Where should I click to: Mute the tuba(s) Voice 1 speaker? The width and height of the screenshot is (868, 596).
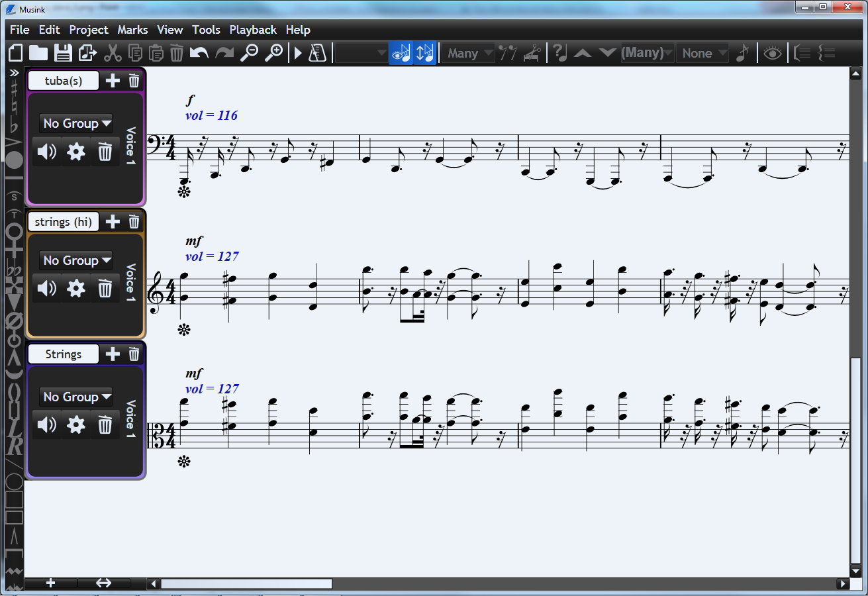[x=47, y=152]
